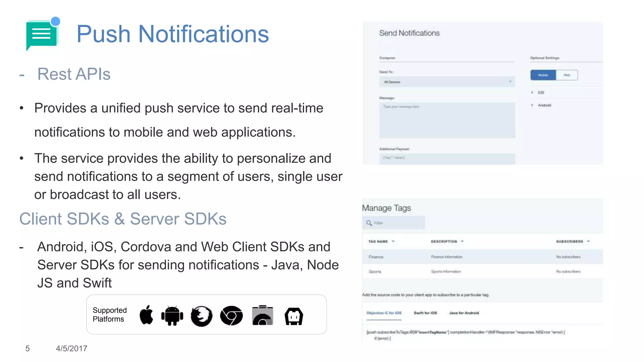Click the 'Sports information' description cell
This screenshot has width=644, height=362.
click(446, 271)
